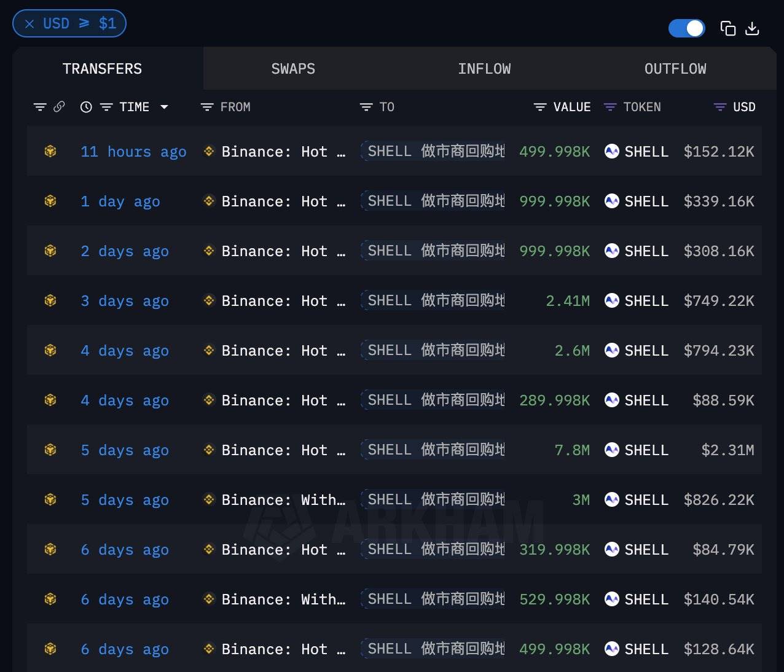Screen dimensions: 784x672
Task: Click SHELL token icon in $2.31M row
Action: (x=611, y=450)
